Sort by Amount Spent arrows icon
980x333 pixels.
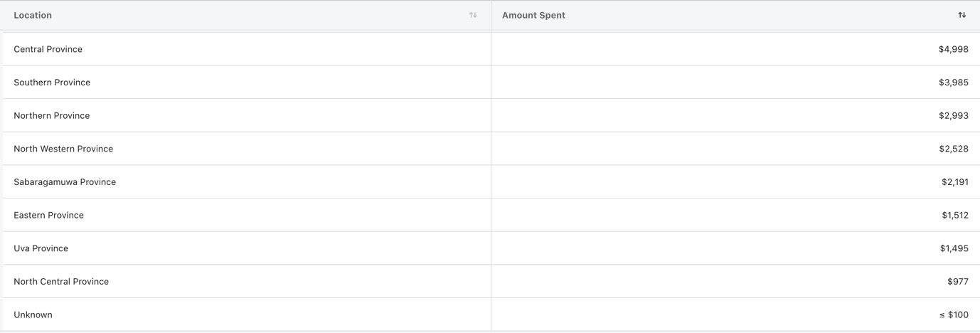962,15
